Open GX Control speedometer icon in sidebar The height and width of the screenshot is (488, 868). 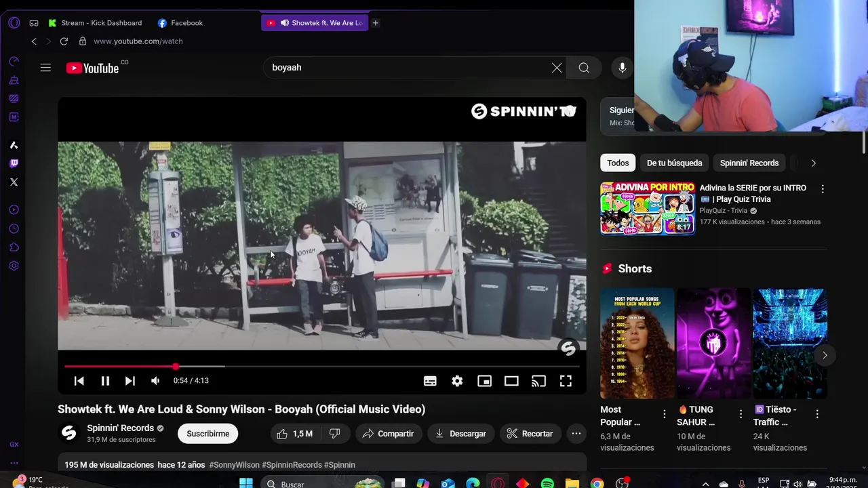14,62
